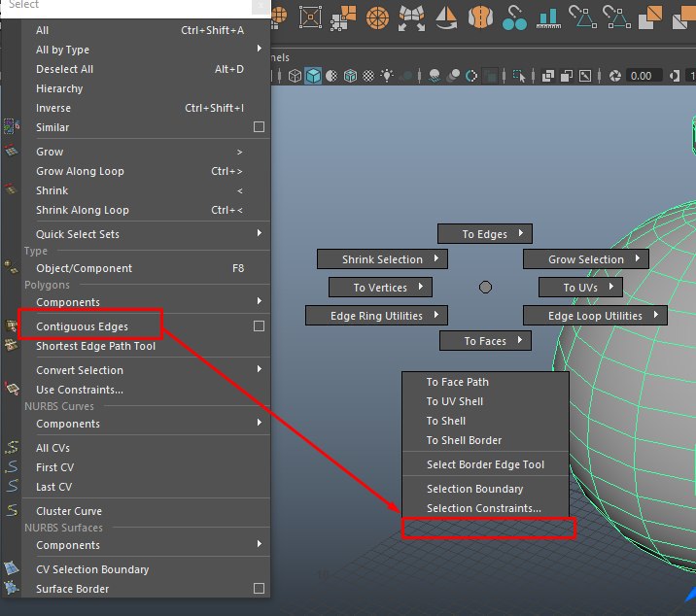Screen dimensions: 696x616
Task: Click the icon beside CV Selection Boundary
Action: [11, 568]
